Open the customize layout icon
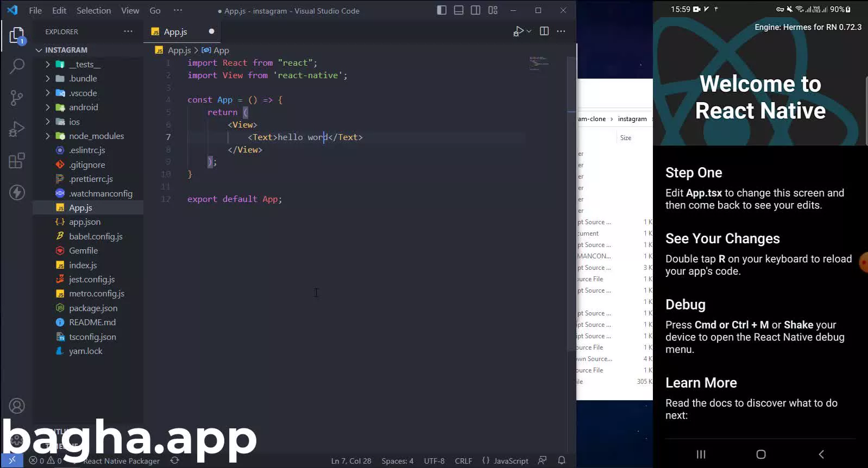This screenshot has height=468, width=868. 493,10
